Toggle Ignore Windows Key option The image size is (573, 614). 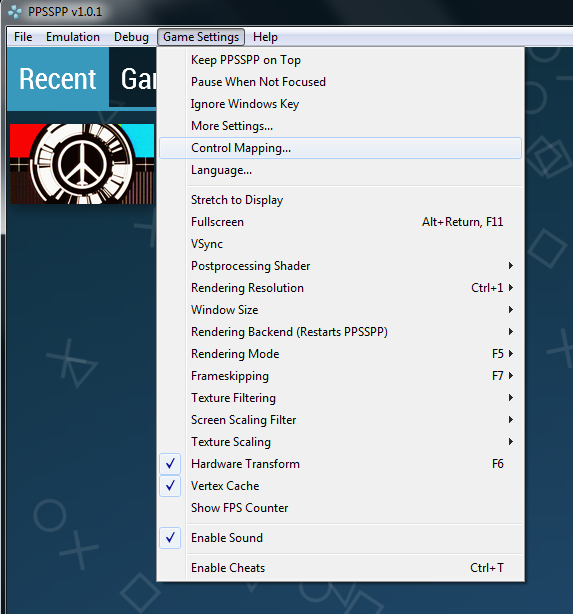[x=340, y=104]
